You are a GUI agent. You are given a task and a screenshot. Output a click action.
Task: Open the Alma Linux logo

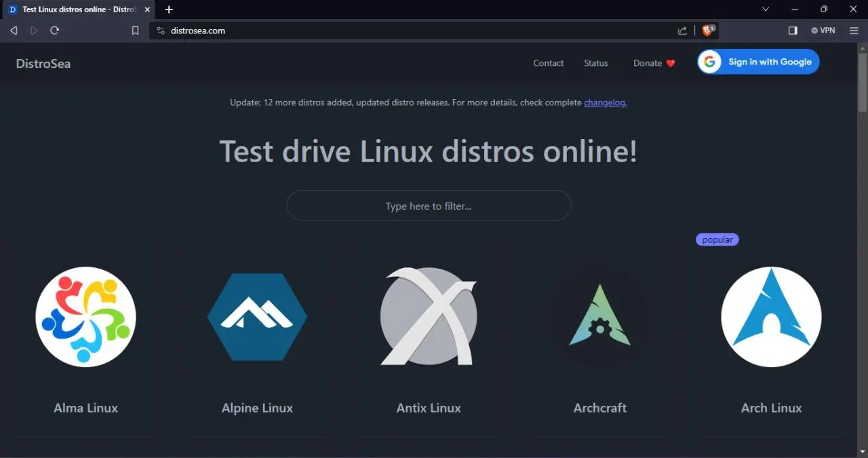tap(85, 317)
